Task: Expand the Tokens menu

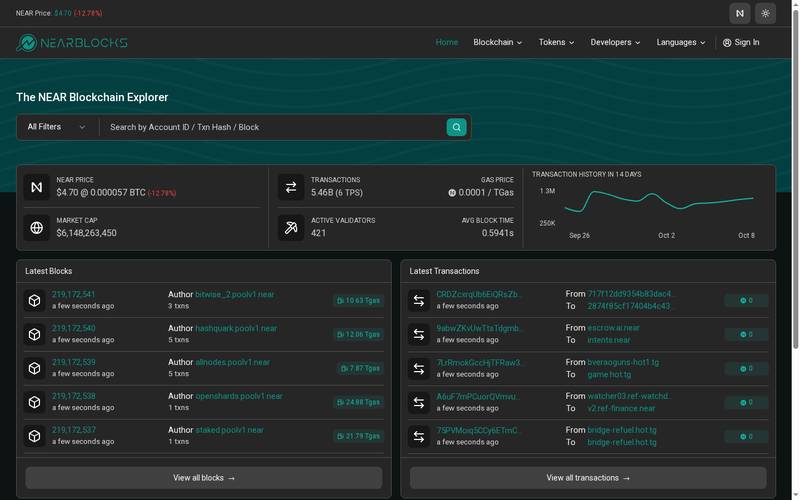Action: [x=556, y=42]
